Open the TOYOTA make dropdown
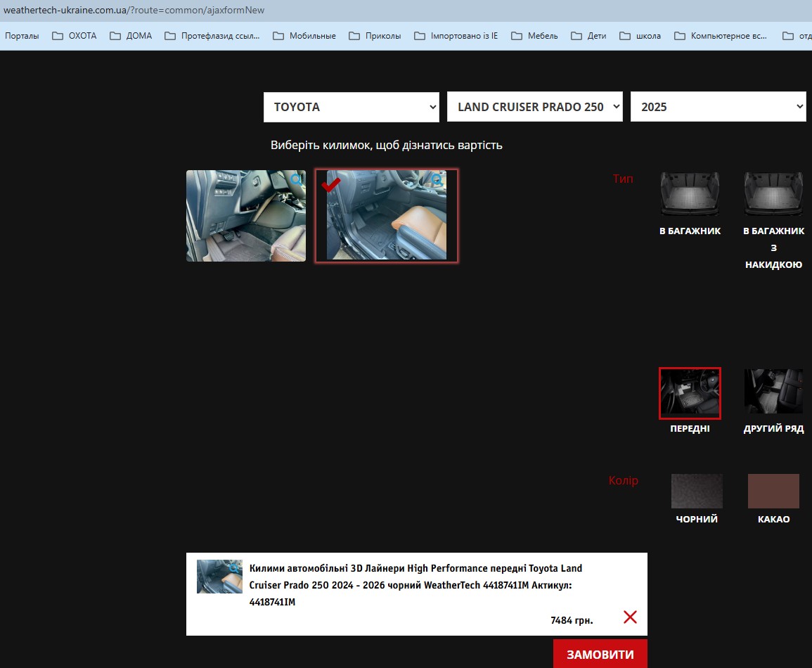812x668 pixels. (352, 107)
